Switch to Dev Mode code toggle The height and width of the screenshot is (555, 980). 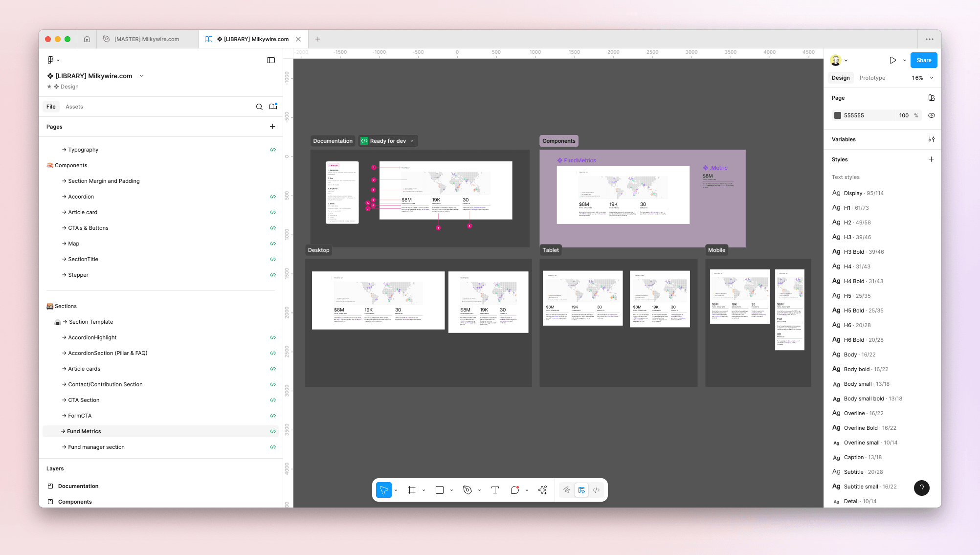596,490
